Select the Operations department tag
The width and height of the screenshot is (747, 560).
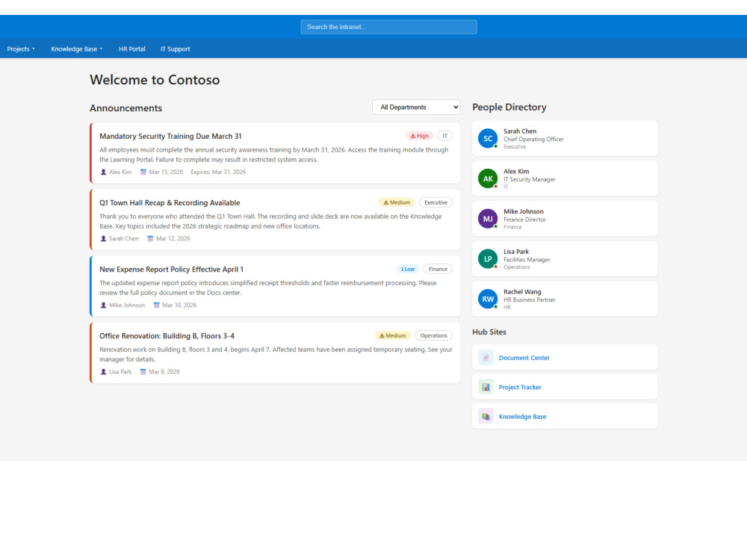[x=433, y=336]
